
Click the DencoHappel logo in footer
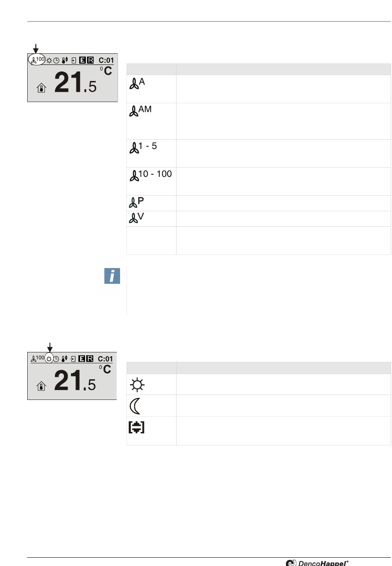pyautogui.click(x=317, y=563)
